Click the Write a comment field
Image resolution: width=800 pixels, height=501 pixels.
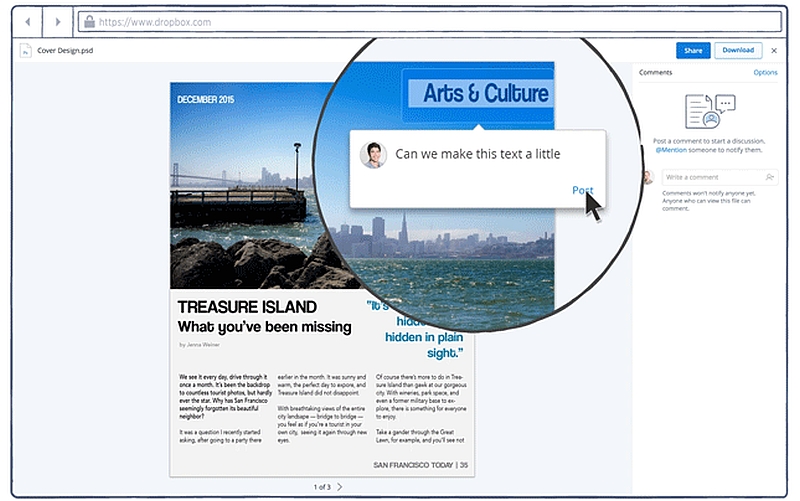coord(719,177)
